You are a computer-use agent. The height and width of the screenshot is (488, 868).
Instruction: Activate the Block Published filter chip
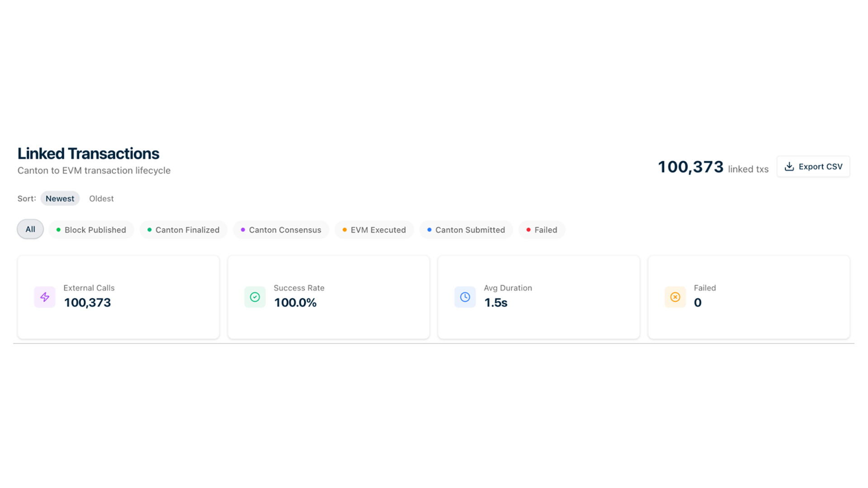91,230
